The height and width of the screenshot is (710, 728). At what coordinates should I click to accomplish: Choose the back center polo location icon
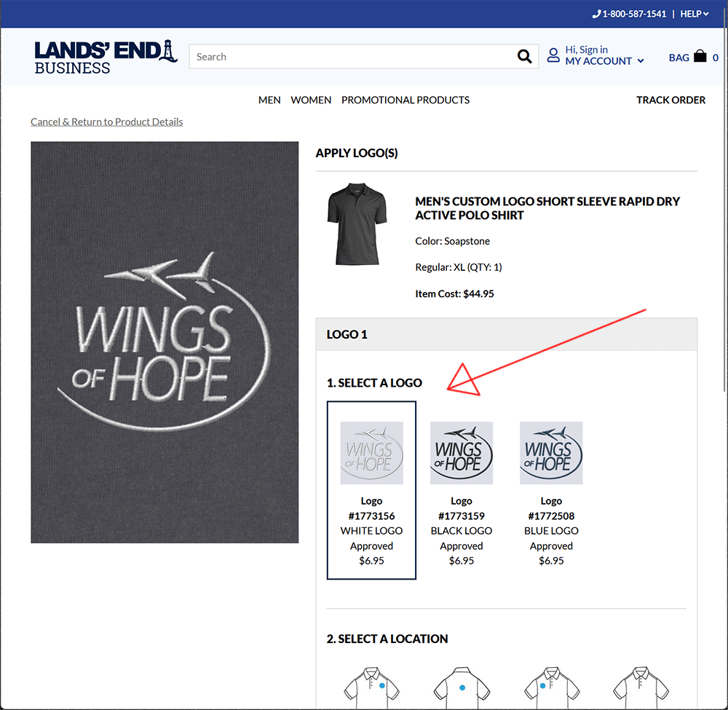coord(462,687)
